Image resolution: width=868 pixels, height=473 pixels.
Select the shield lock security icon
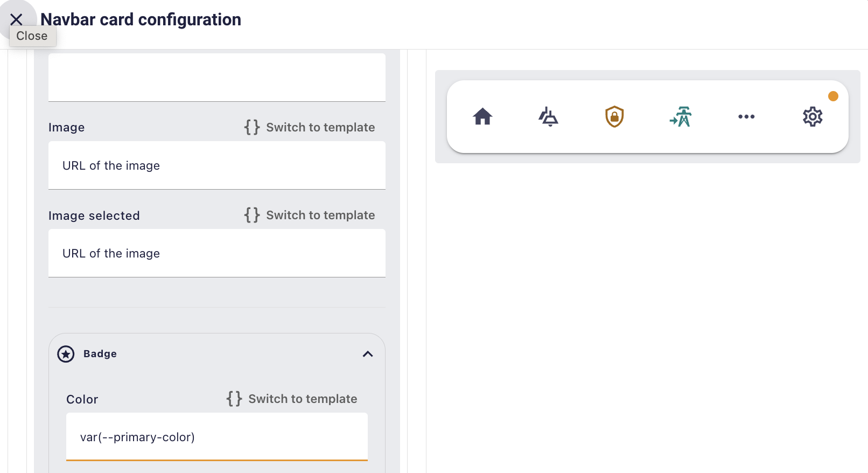coord(614,116)
